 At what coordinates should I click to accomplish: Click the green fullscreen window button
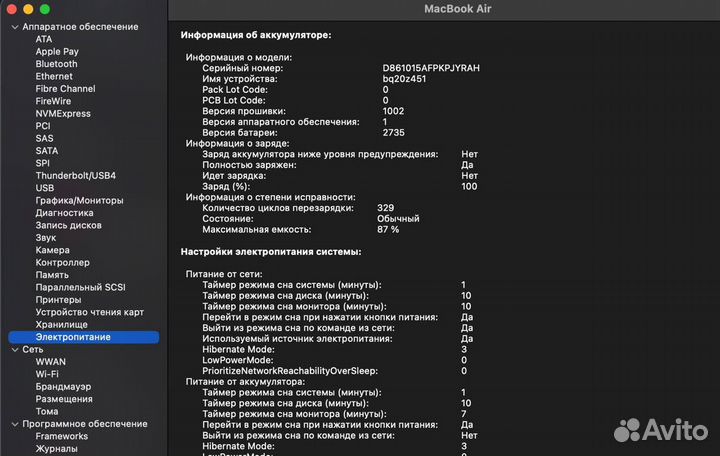tap(45, 9)
